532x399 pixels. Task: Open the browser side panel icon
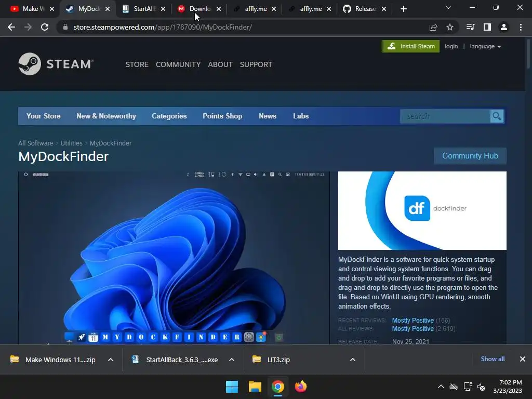click(x=487, y=27)
